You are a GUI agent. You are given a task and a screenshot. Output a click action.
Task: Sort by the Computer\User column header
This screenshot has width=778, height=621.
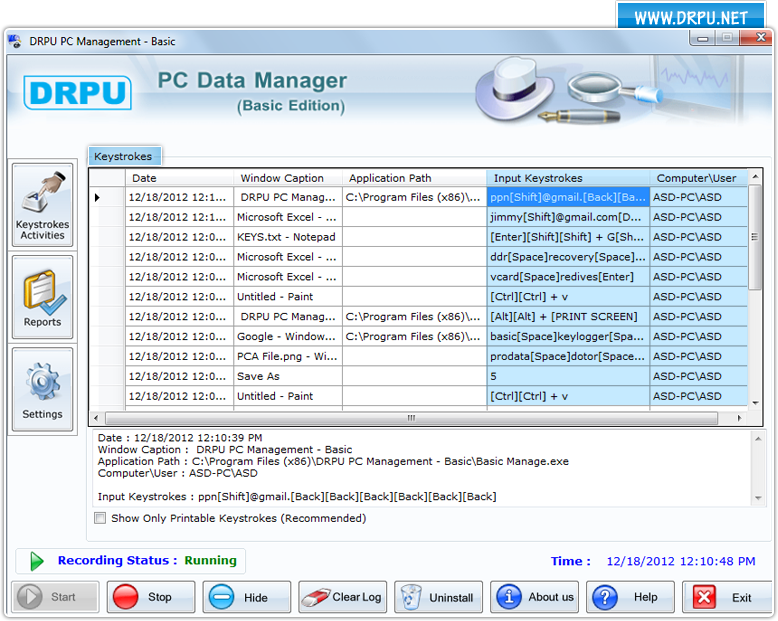tap(699, 178)
